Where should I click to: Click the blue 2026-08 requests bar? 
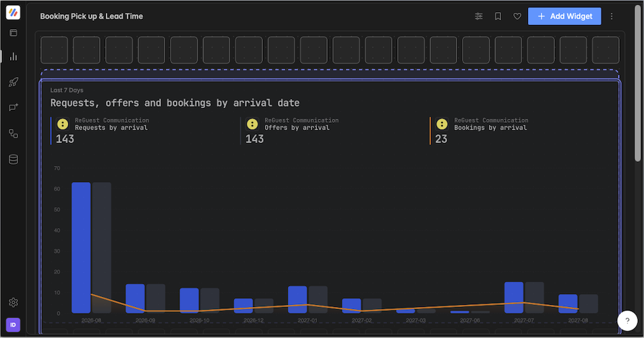[81, 248]
